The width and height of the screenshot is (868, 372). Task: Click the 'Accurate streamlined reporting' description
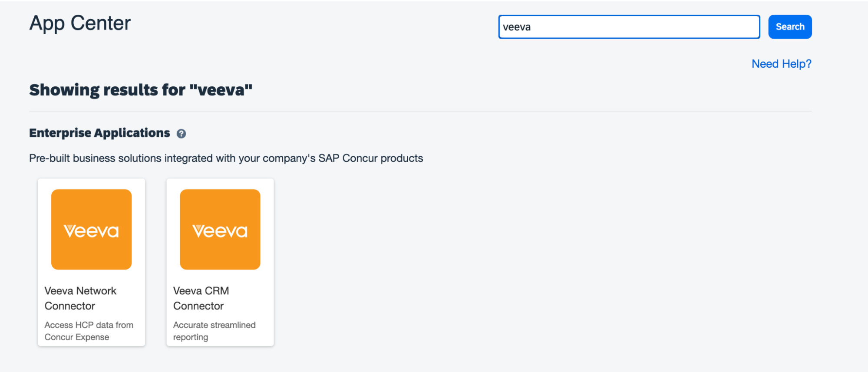point(214,331)
